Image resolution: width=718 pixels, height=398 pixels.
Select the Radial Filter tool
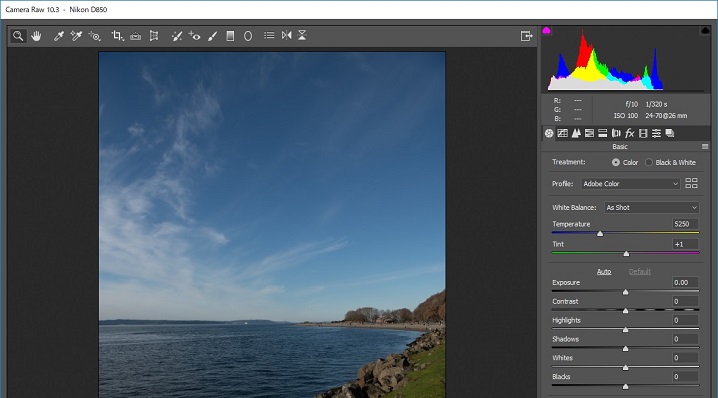pos(248,36)
